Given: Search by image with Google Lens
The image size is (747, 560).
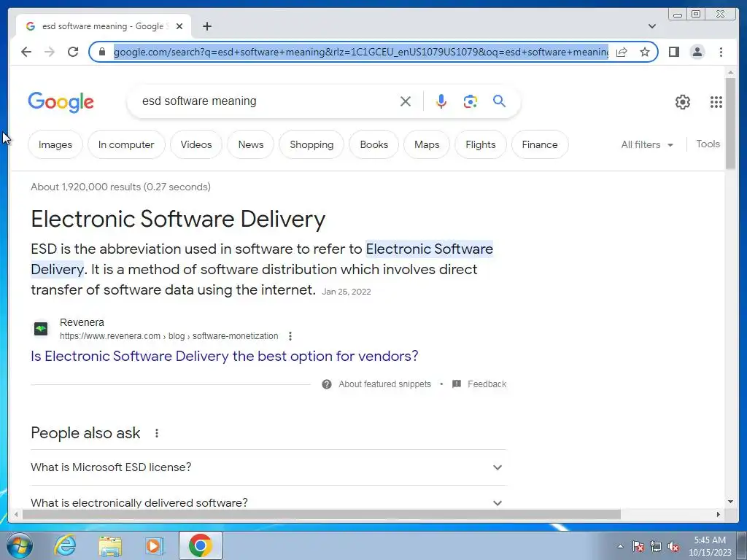Looking at the screenshot, I should 471,101.
